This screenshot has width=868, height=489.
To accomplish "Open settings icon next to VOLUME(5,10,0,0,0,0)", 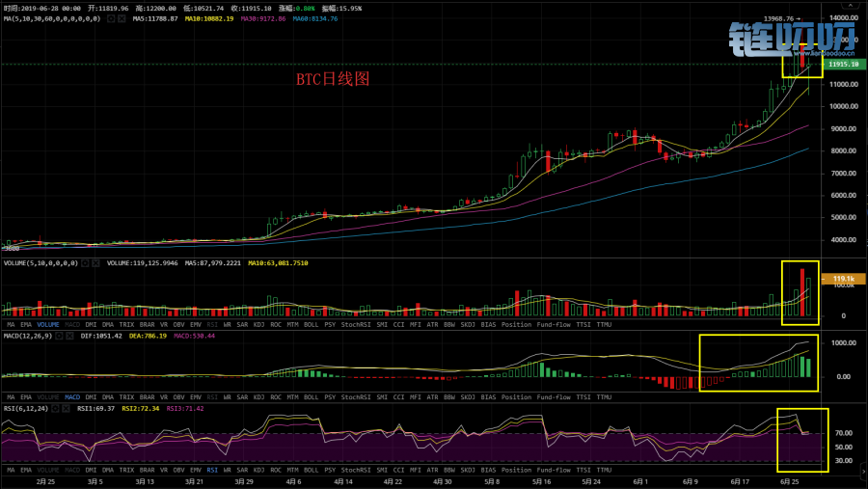I will [86, 263].
